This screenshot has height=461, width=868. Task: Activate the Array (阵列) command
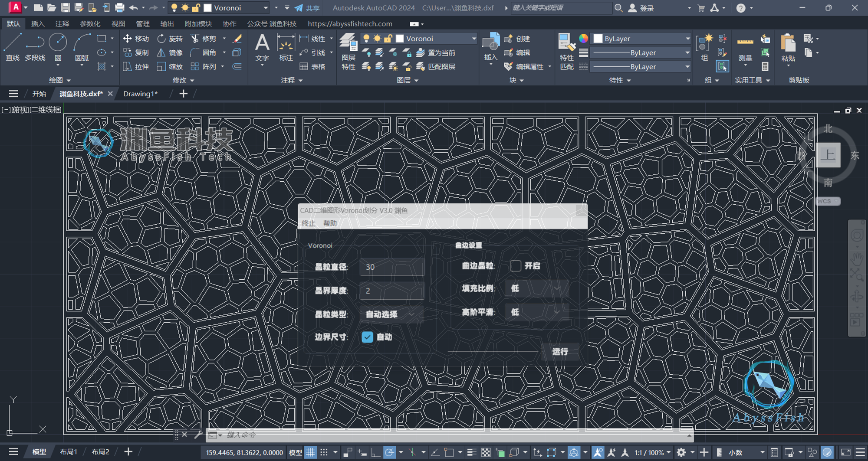point(204,66)
